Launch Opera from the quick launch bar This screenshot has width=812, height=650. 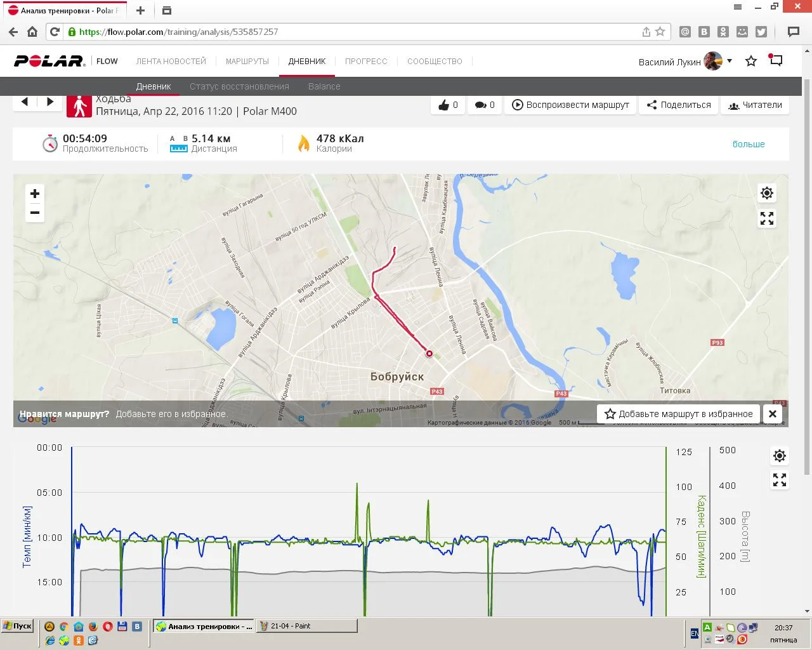pos(107,627)
